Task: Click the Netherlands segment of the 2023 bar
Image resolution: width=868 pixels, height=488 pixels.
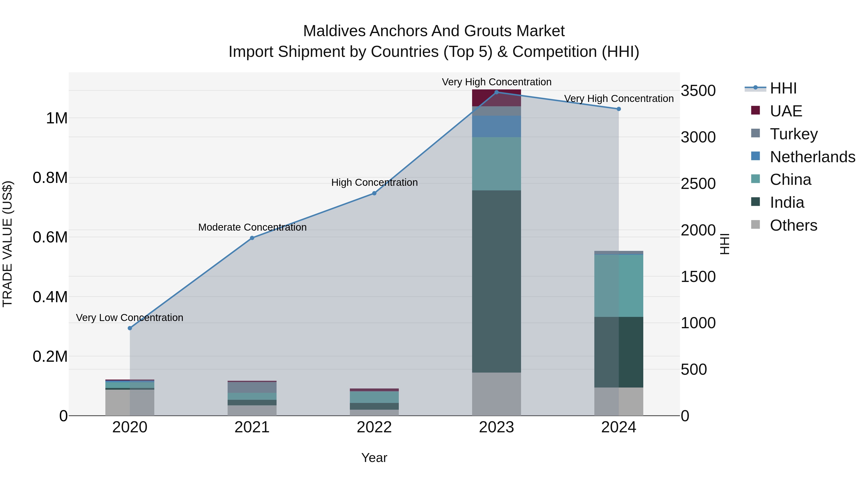Action: pyautogui.click(x=496, y=126)
